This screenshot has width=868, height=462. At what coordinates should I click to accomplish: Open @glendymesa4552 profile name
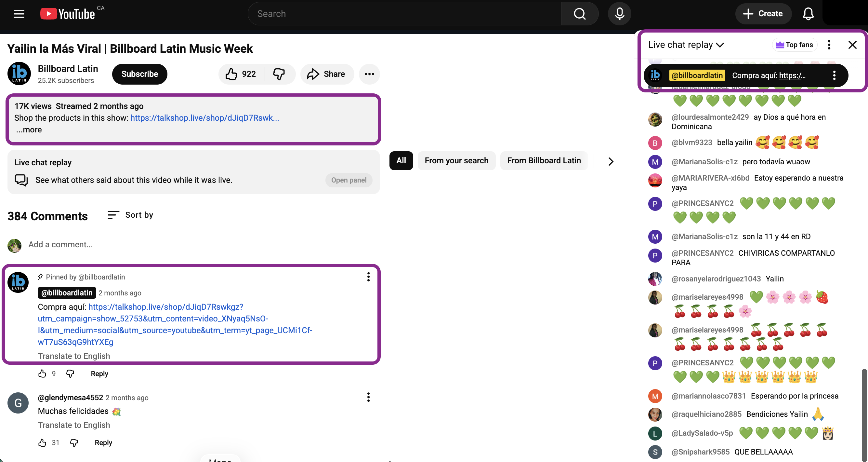(x=71, y=398)
